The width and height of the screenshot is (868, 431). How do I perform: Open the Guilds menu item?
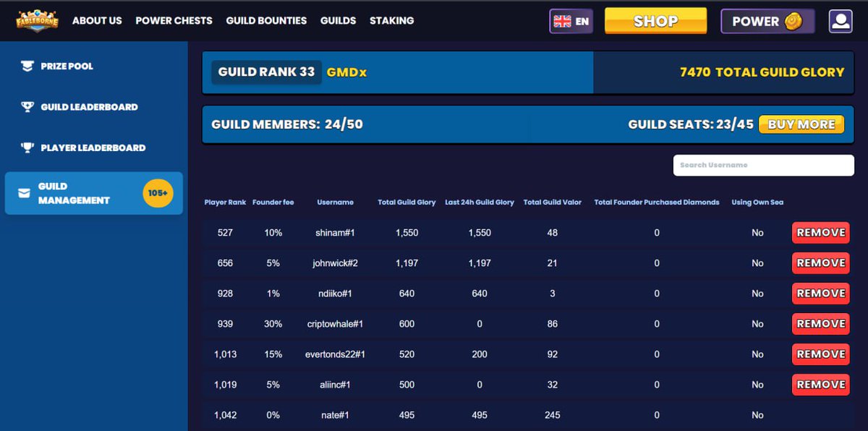tap(338, 21)
